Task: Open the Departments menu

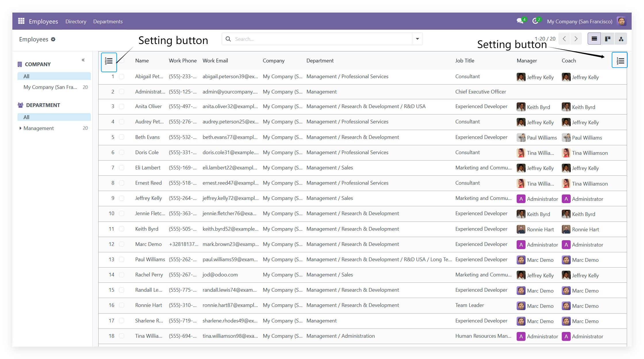Action: [108, 22]
